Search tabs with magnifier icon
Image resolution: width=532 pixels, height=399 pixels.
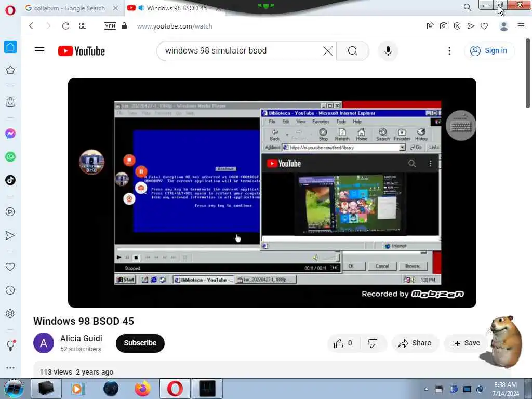(468, 7)
